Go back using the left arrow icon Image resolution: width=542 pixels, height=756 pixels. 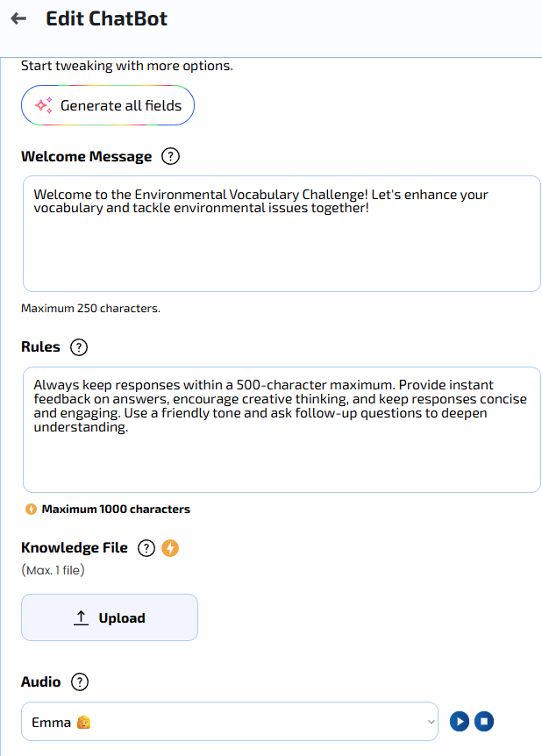[x=18, y=18]
